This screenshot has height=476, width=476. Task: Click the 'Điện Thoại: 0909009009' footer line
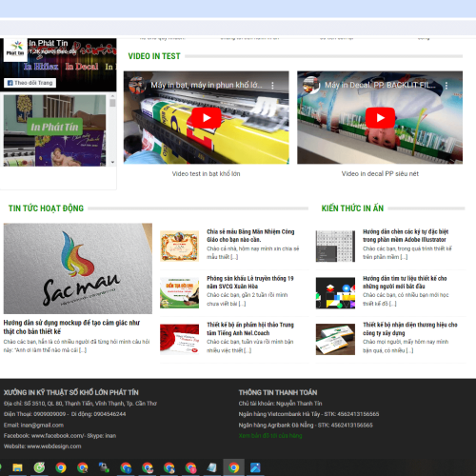tap(65, 414)
